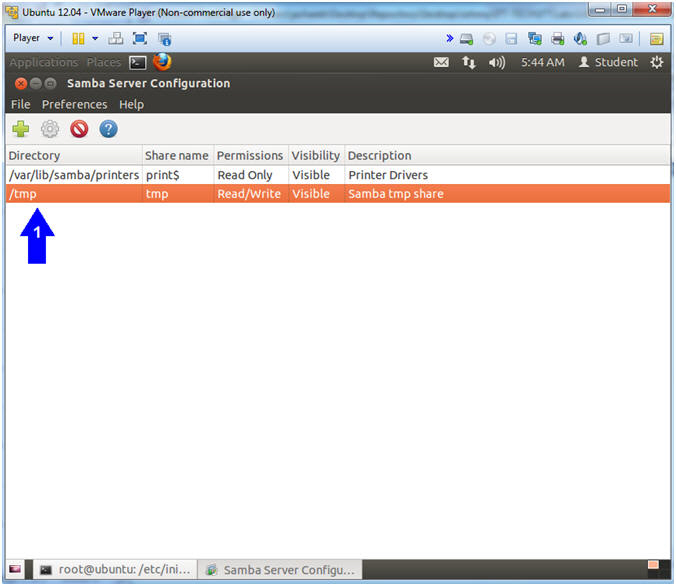Open the Places menu in Ubuntu panel
The width and height of the screenshot is (676, 586).
click(x=104, y=63)
